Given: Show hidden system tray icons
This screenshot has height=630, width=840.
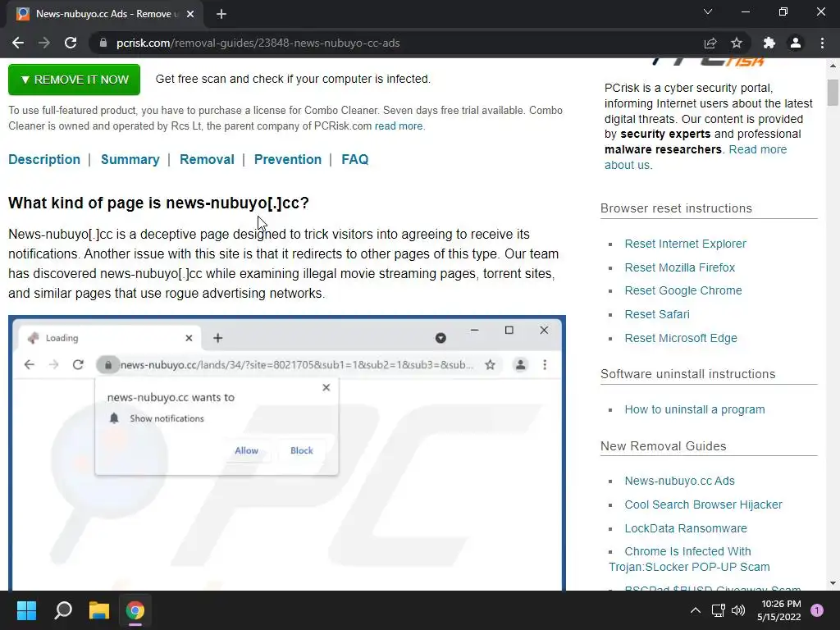Looking at the screenshot, I should click(696, 610).
